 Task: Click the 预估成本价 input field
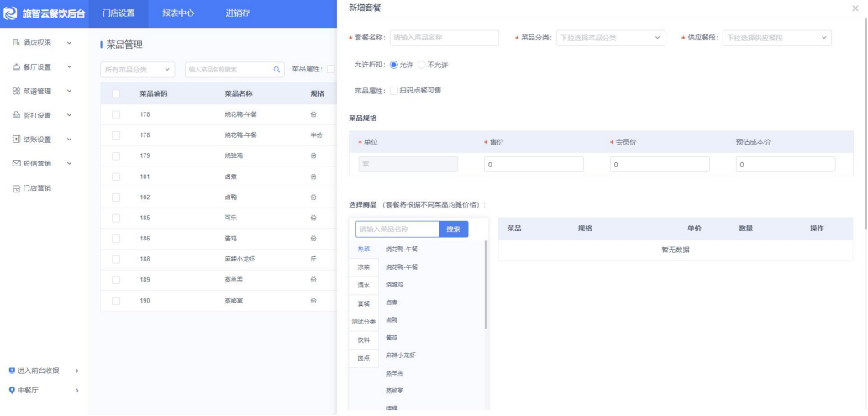pyautogui.click(x=786, y=165)
